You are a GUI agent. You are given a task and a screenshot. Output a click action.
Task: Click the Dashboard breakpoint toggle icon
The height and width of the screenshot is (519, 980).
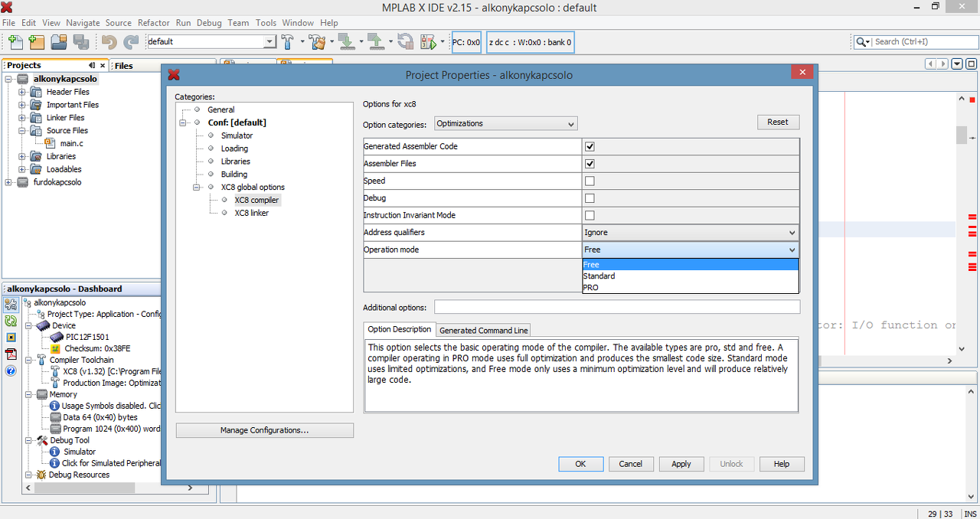(x=11, y=338)
